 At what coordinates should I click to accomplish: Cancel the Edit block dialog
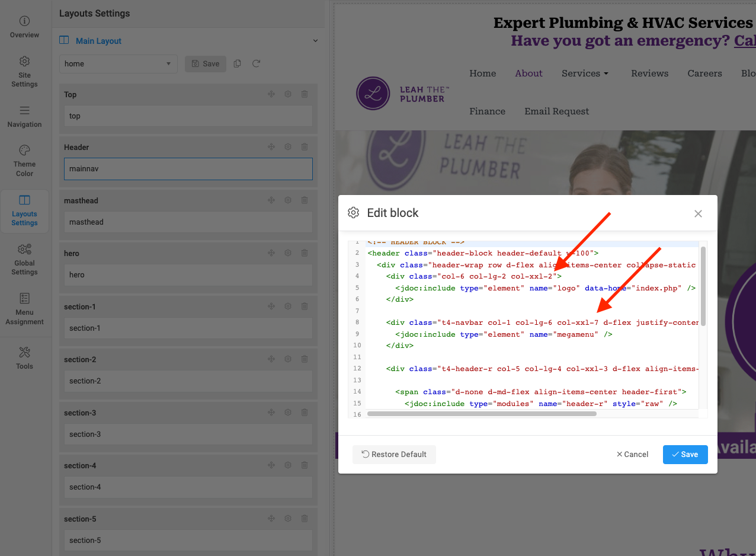click(x=632, y=455)
